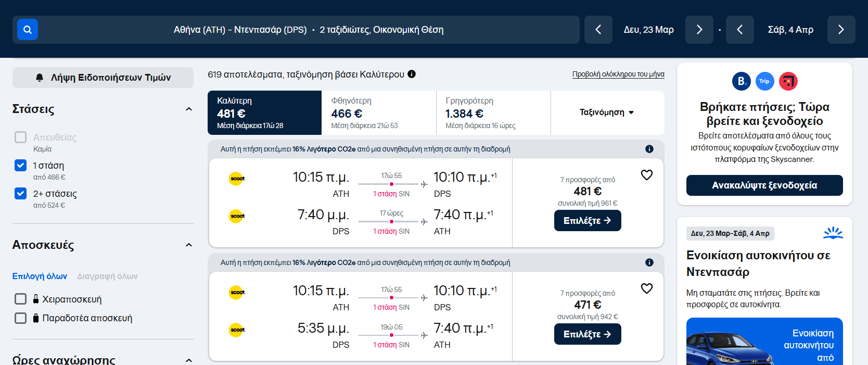Go to previous departure date arrow
Image resolution: width=868 pixels, height=365 pixels.
point(598,30)
